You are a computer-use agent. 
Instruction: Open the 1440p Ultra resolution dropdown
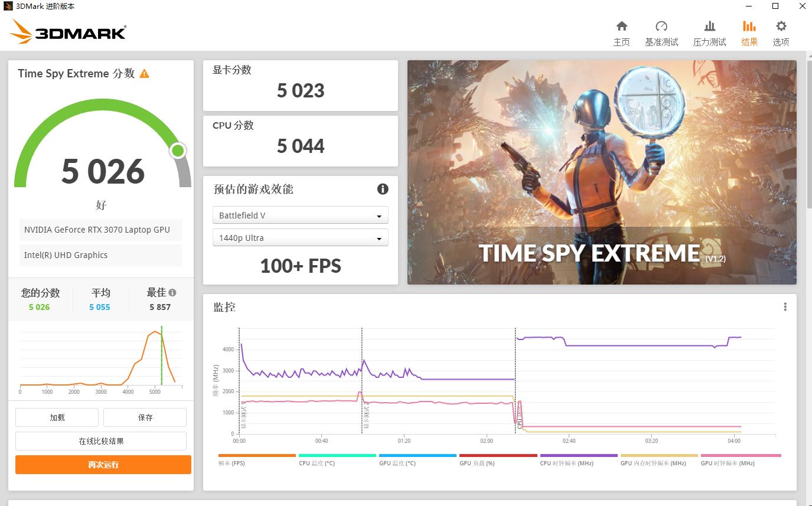tap(300, 237)
